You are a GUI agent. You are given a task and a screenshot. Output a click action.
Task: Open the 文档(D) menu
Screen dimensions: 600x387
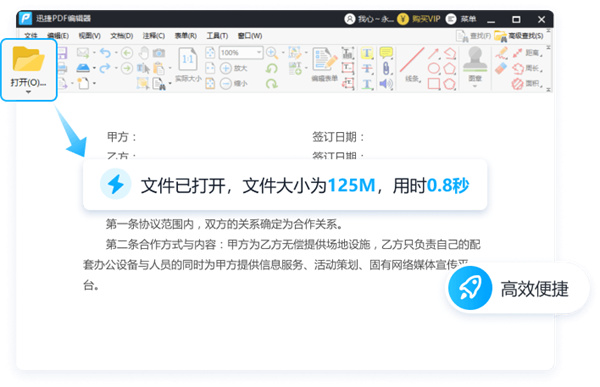point(122,36)
